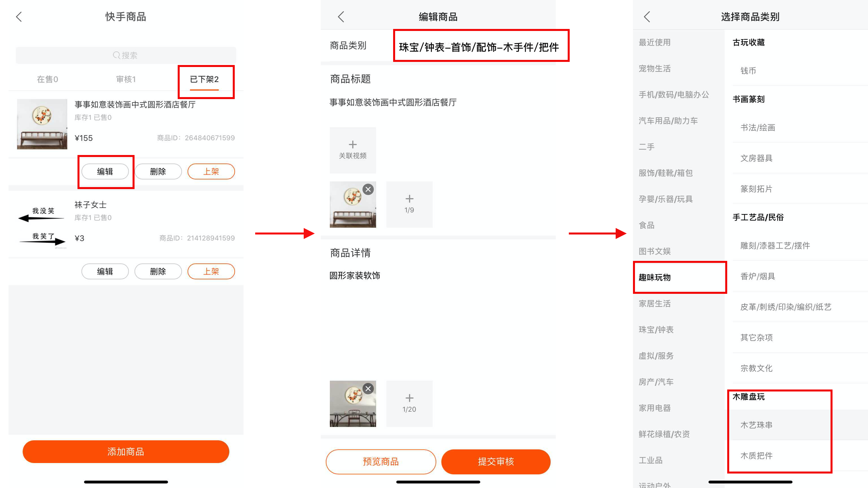Switch to the 审核1 tab
868x488 pixels.
(126, 79)
